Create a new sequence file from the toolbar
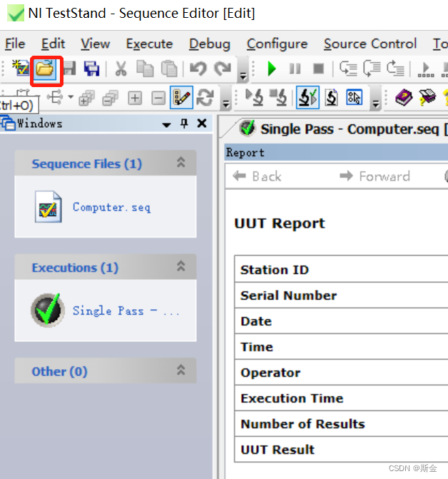448x479 pixels. click(x=21, y=68)
